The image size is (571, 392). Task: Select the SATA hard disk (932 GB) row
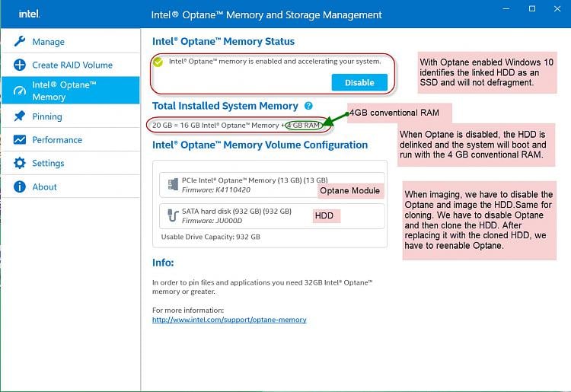(x=272, y=216)
